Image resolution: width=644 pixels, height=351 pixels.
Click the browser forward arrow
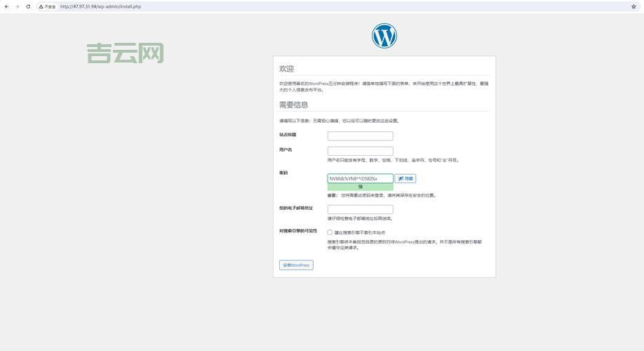(x=17, y=6)
